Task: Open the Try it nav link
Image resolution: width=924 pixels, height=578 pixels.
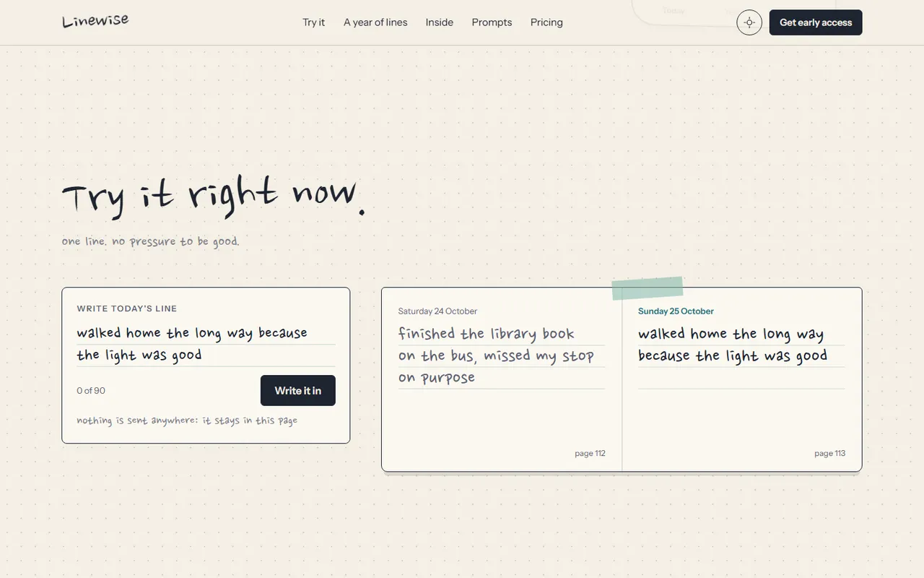Action: point(313,22)
